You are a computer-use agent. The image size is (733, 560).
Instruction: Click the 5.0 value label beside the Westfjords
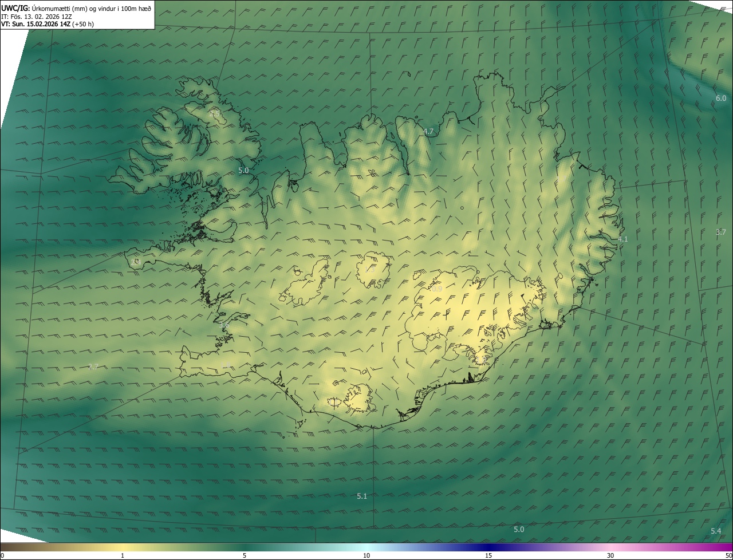[243, 170]
